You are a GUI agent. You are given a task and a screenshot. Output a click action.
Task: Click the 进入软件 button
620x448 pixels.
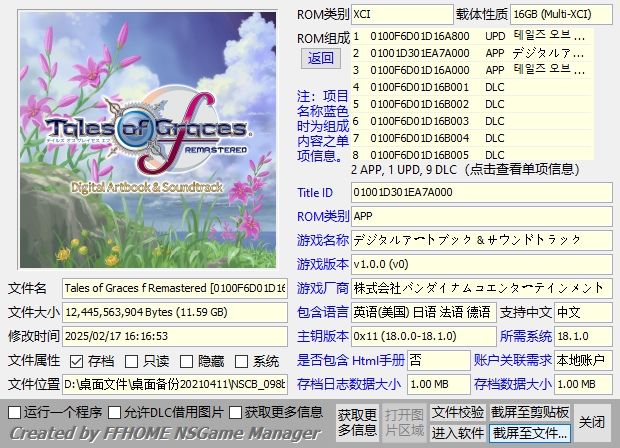coord(458,433)
